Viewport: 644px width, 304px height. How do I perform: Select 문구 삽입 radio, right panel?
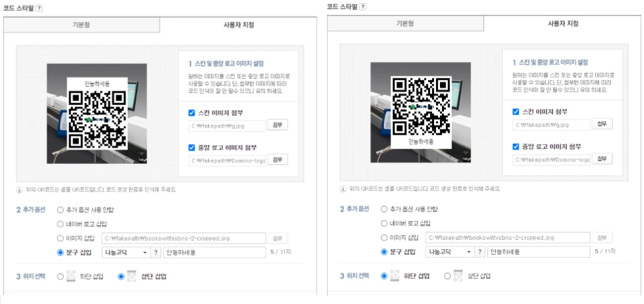pos(385,251)
